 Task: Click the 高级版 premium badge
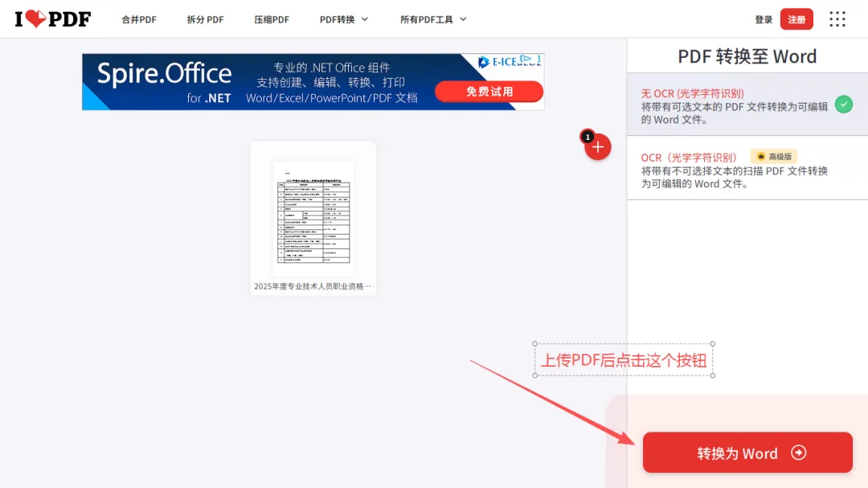click(774, 157)
